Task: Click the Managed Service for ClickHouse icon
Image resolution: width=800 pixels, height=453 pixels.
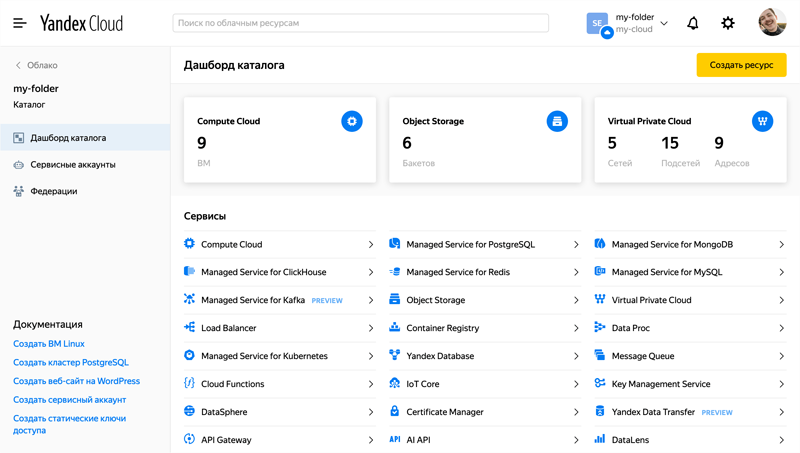Action: point(189,271)
